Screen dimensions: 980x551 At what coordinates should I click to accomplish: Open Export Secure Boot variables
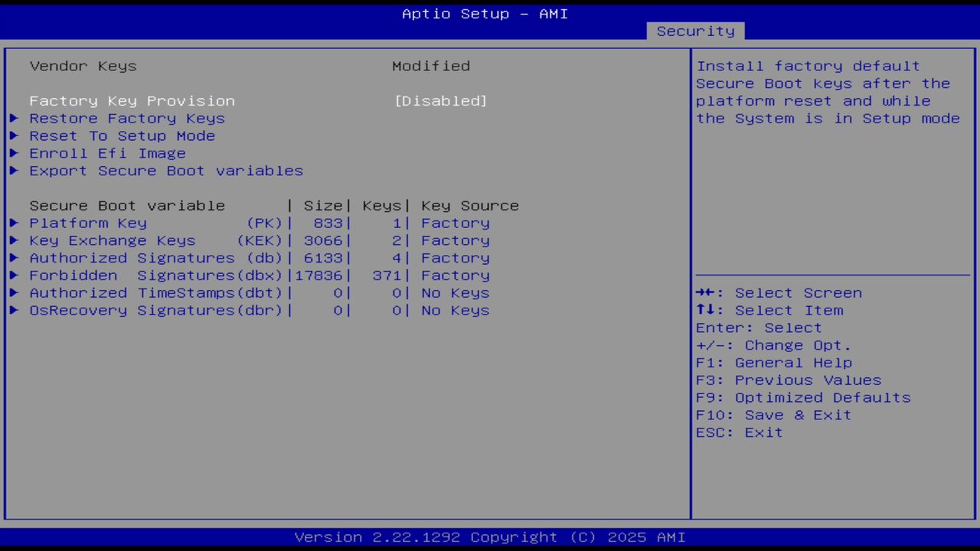tap(166, 171)
